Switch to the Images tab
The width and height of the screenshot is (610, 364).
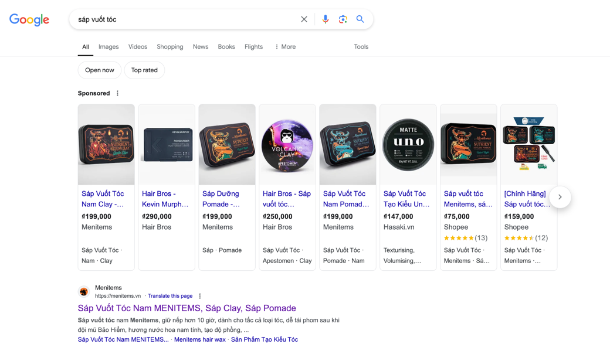point(109,47)
